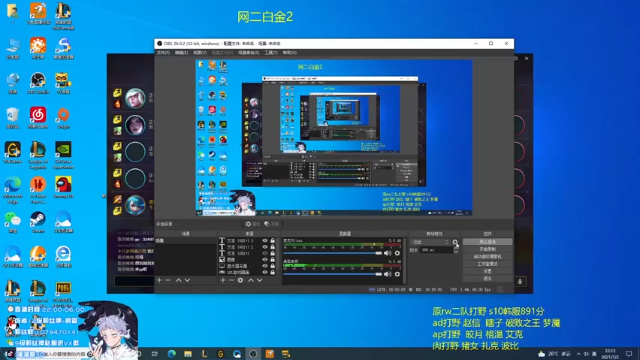Add a new source with plus icon
This screenshot has height=360, width=640.
tap(223, 280)
